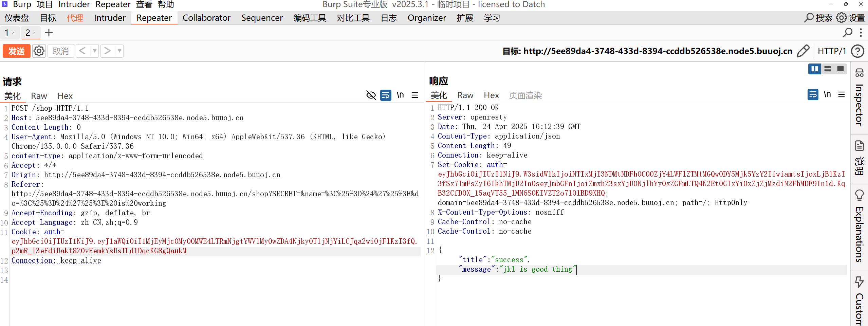This screenshot has height=326, width=868.
Task: Toggle the \n newline display in response panel
Action: (x=827, y=94)
